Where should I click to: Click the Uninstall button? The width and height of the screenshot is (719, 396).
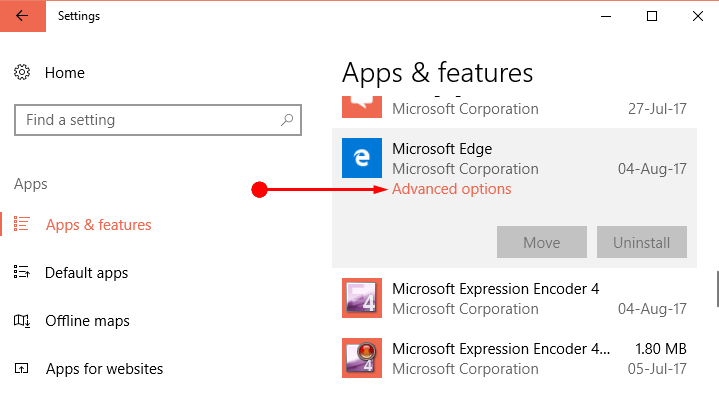click(x=642, y=242)
